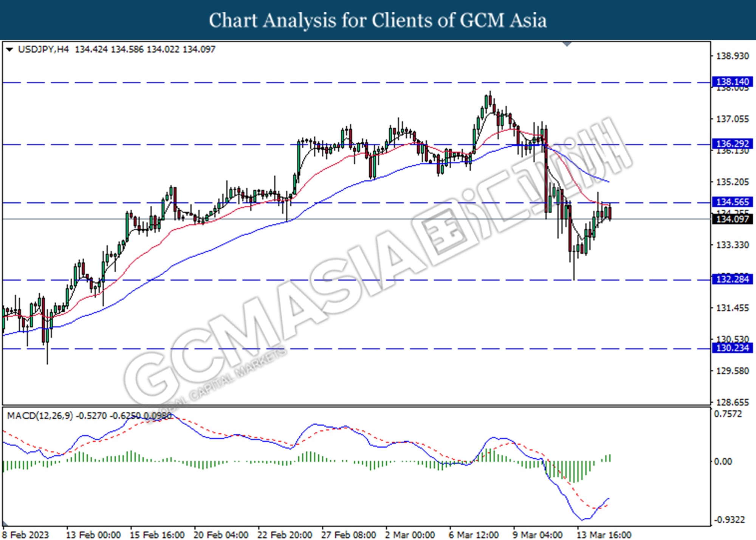
Task: Select the 134.565 level price label
Action: [733, 202]
